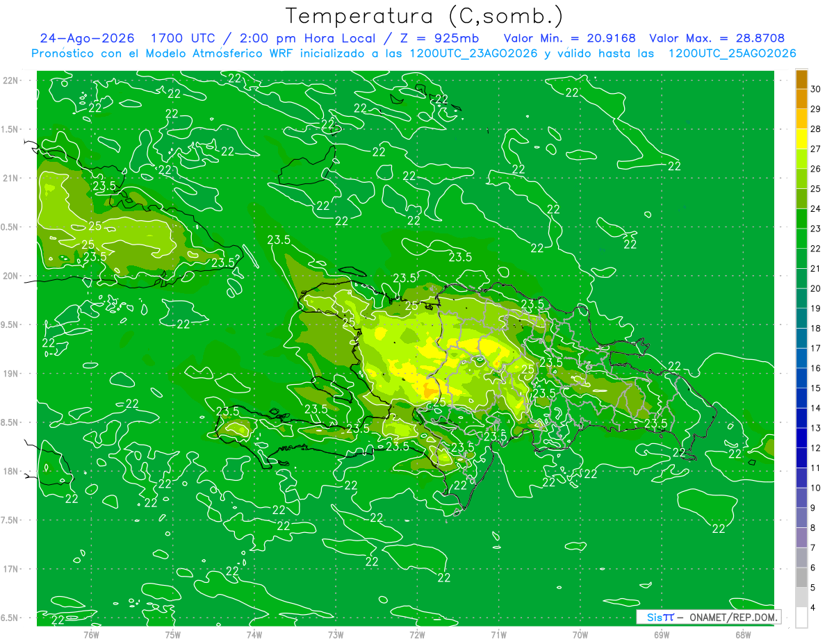This screenshot has height=644, width=834.
Task: Click the "30" value on the color scale
Action: coord(816,89)
